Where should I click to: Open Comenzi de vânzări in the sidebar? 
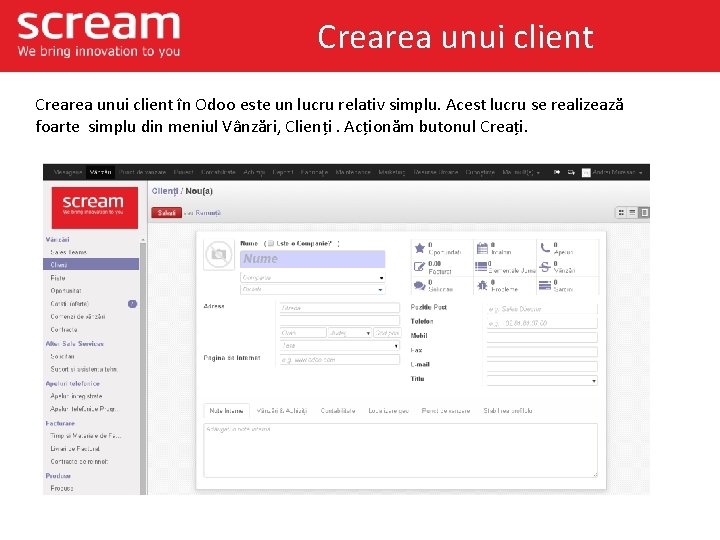tap(78, 316)
